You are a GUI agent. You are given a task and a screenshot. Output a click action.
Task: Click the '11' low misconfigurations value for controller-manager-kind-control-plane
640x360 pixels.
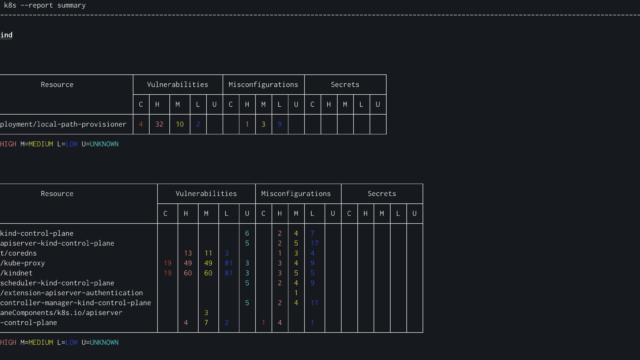coord(314,303)
